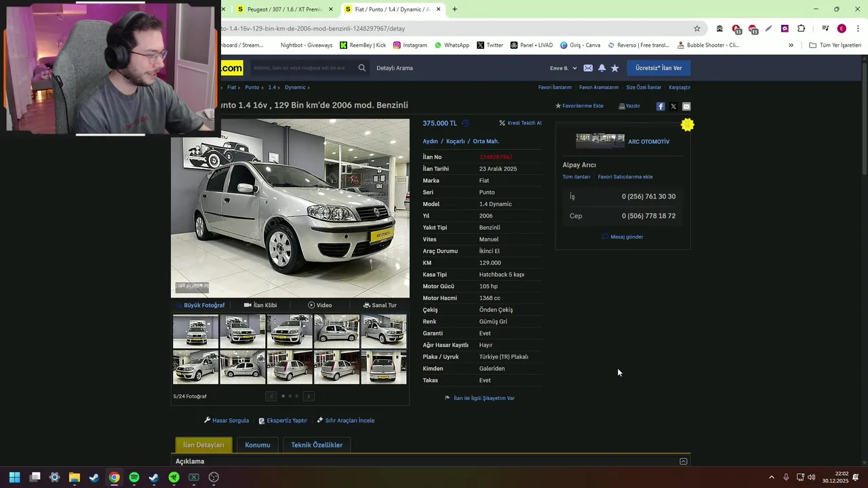Share the listing on Facebook
The width and height of the screenshot is (868, 488).
point(660,106)
